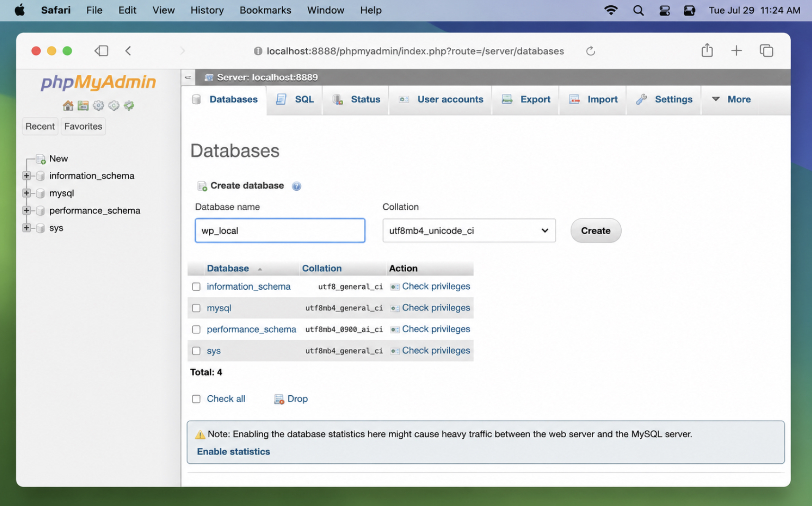812x506 pixels.
Task: Collapse navigation panel with arrow icon
Action: (x=188, y=77)
